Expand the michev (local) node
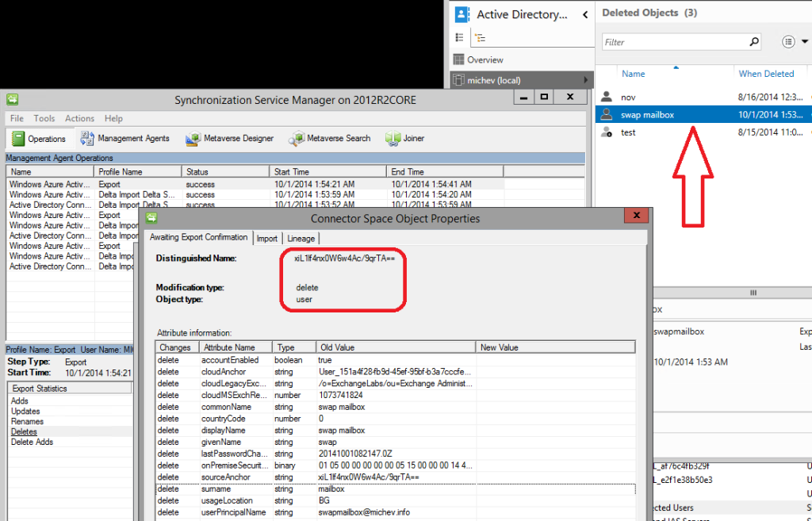 click(x=587, y=79)
